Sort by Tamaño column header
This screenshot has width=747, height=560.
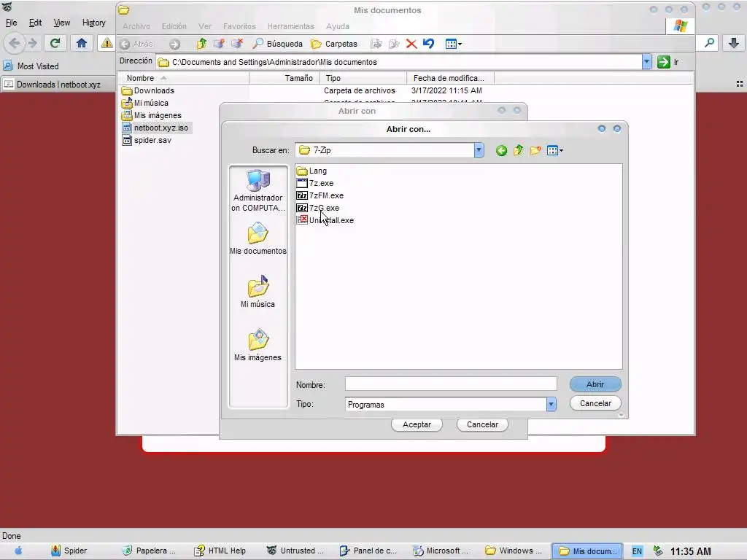pos(284,78)
